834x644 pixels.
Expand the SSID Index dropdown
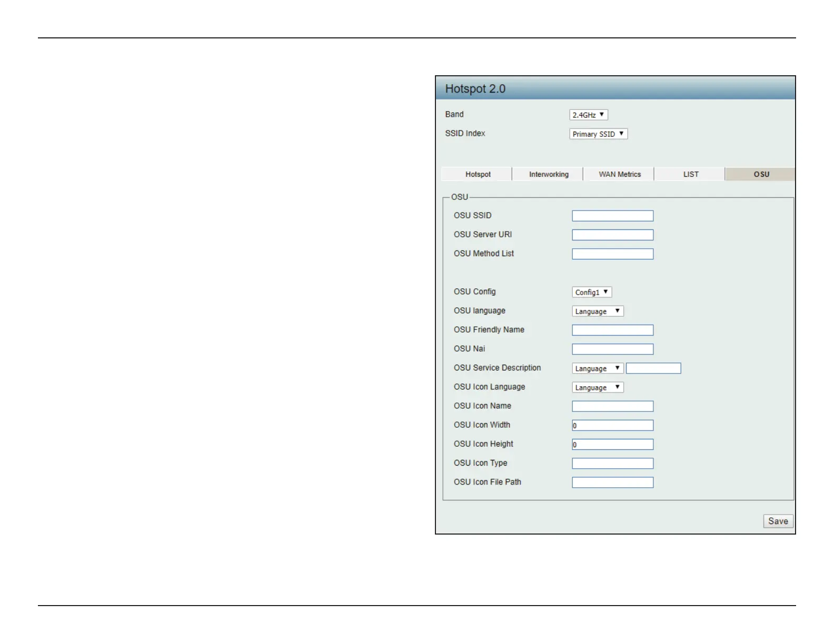[x=598, y=134]
